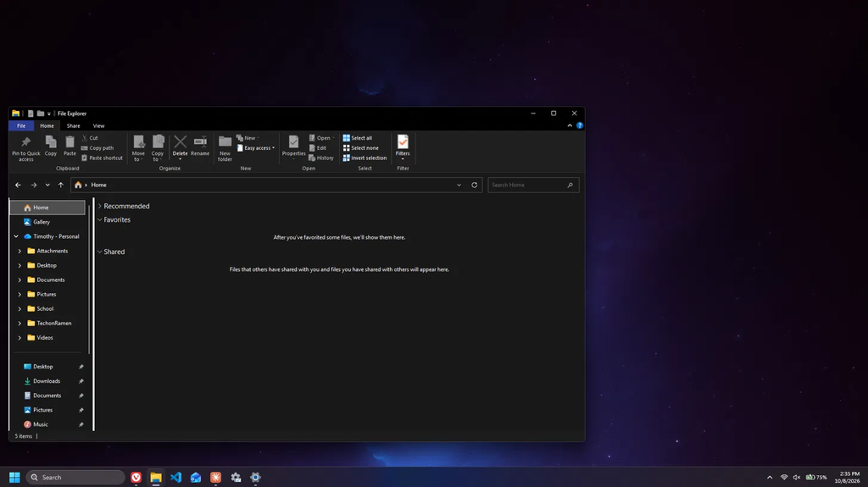
Task: Collapse the Favorites section
Action: [x=100, y=219]
